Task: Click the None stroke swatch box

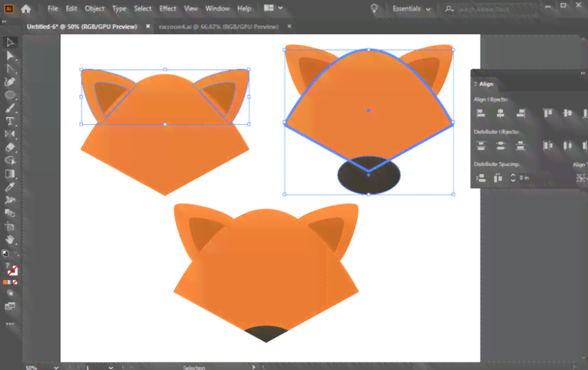Action: click(13, 270)
